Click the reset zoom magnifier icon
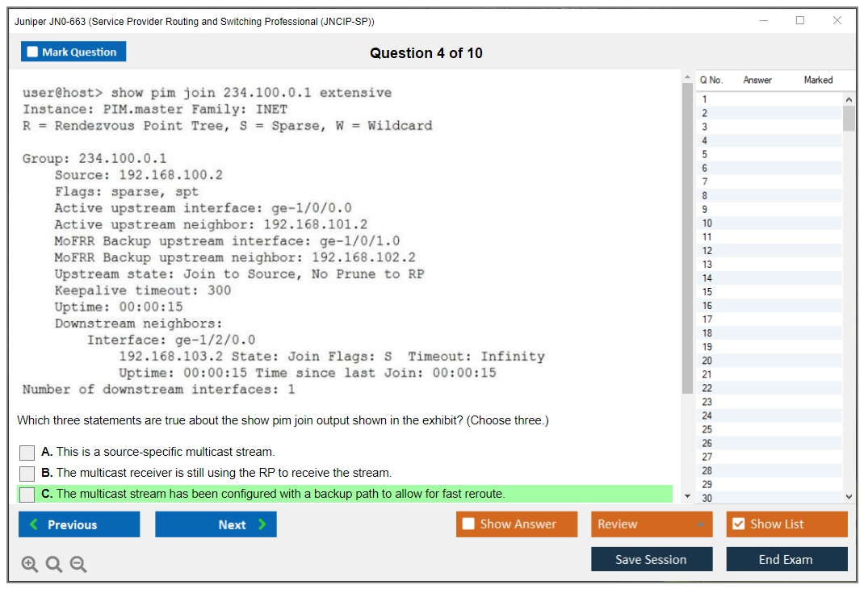Viewport: 868px width, 593px height. [x=54, y=564]
